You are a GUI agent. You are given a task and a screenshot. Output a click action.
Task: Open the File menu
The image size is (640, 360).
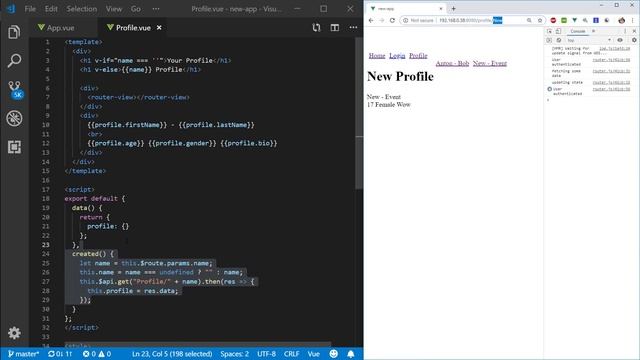(30, 9)
